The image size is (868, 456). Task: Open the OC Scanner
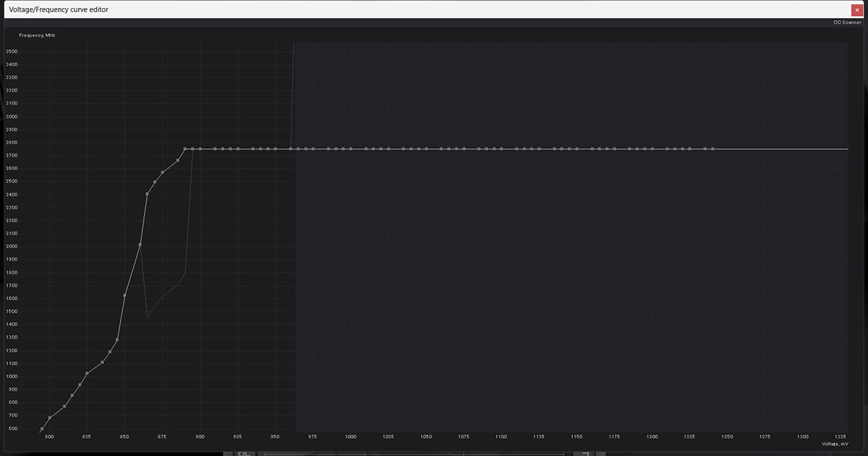point(847,22)
